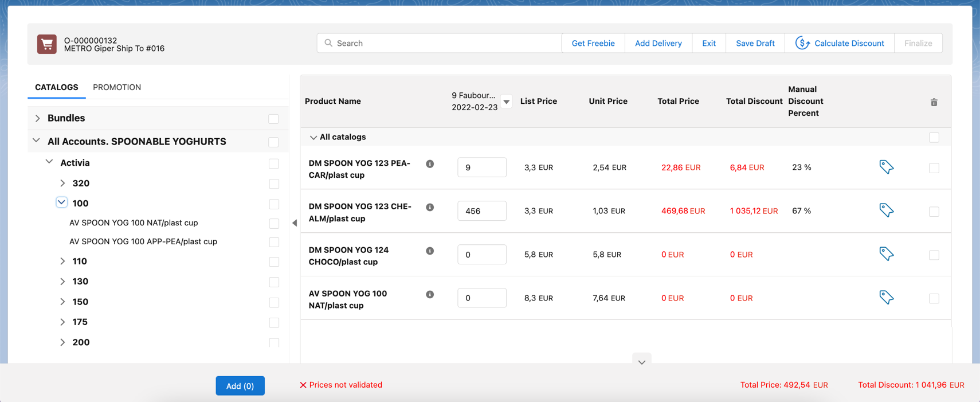This screenshot has height=402, width=980.
Task: Expand the 320 node
Action: coord(62,184)
